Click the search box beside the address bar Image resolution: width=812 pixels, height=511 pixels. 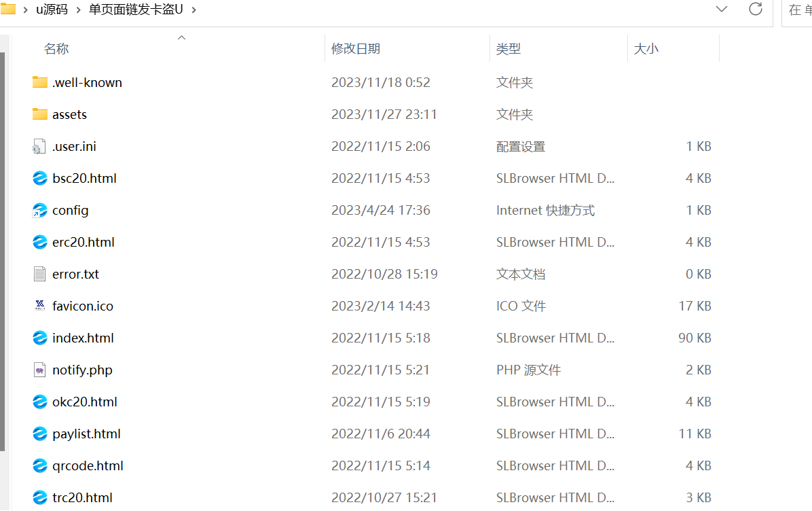coord(798,10)
